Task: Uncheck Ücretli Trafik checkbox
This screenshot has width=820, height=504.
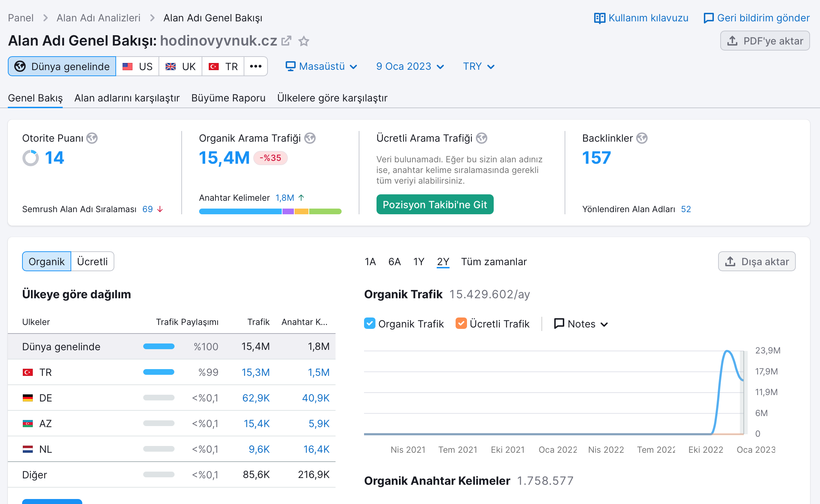Action: [461, 323]
